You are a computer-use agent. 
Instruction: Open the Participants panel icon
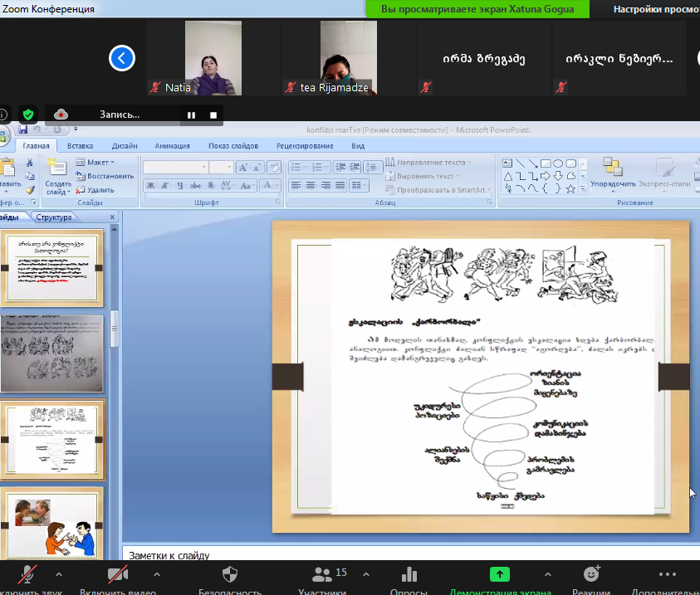(321, 574)
